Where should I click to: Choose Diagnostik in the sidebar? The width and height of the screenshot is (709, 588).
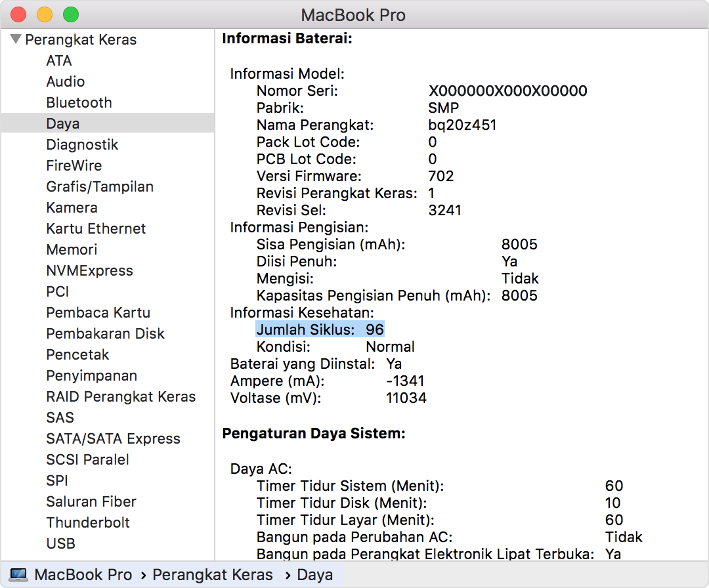(x=82, y=144)
